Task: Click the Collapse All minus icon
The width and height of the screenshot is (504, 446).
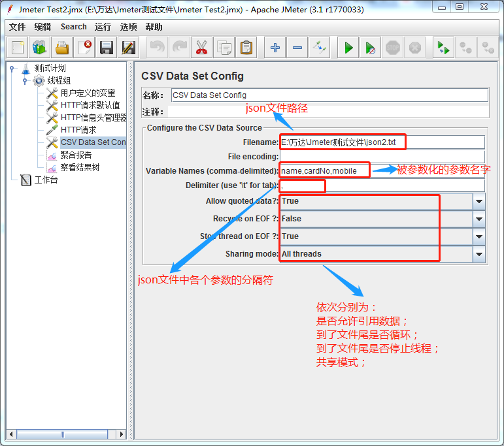Action: tap(297, 48)
